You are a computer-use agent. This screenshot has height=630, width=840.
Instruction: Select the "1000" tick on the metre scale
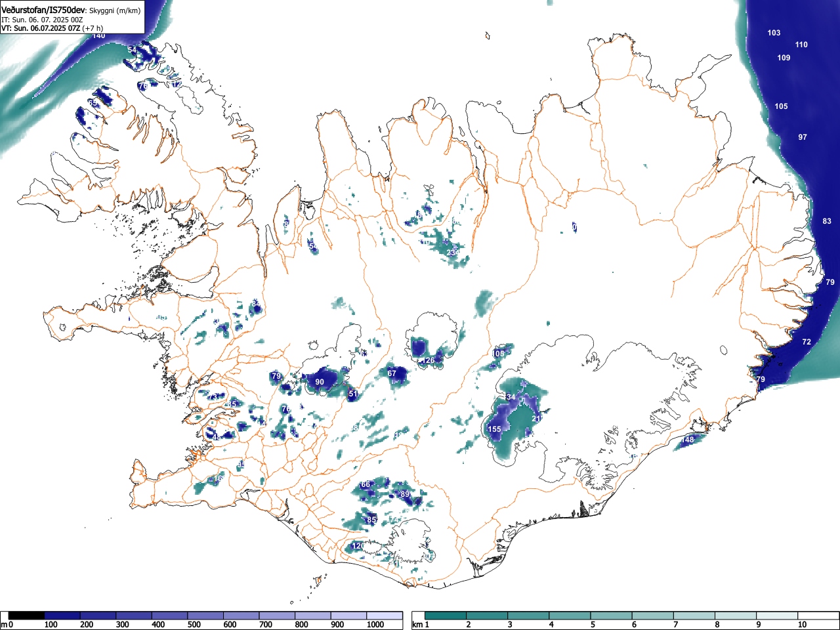click(x=375, y=625)
